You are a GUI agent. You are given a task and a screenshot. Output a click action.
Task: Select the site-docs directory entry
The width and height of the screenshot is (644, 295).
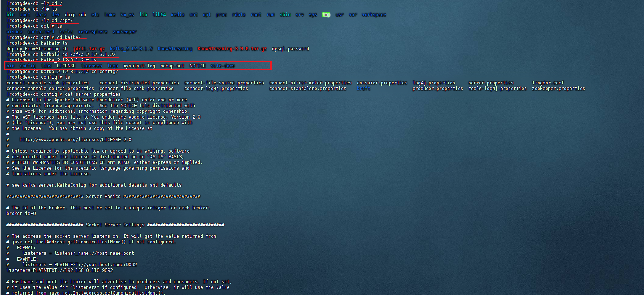tap(223, 66)
